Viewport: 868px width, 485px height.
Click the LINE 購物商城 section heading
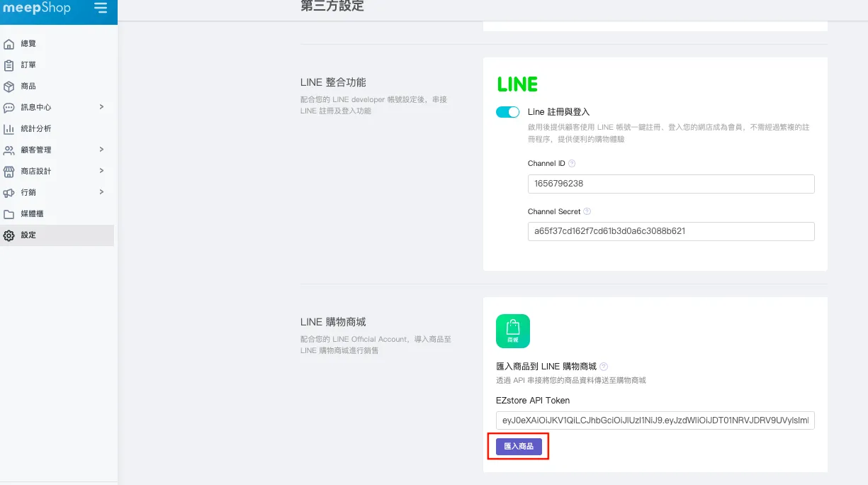(333, 322)
